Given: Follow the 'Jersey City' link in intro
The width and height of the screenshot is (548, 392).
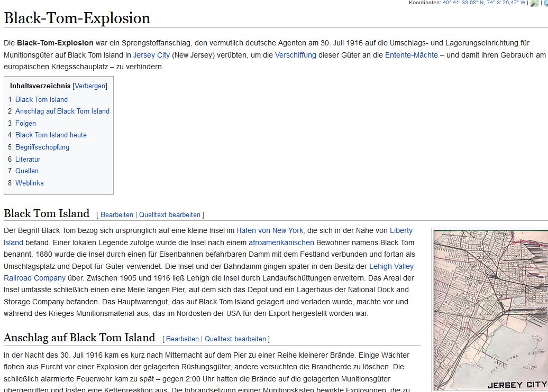Looking at the screenshot, I should [x=151, y=55].
